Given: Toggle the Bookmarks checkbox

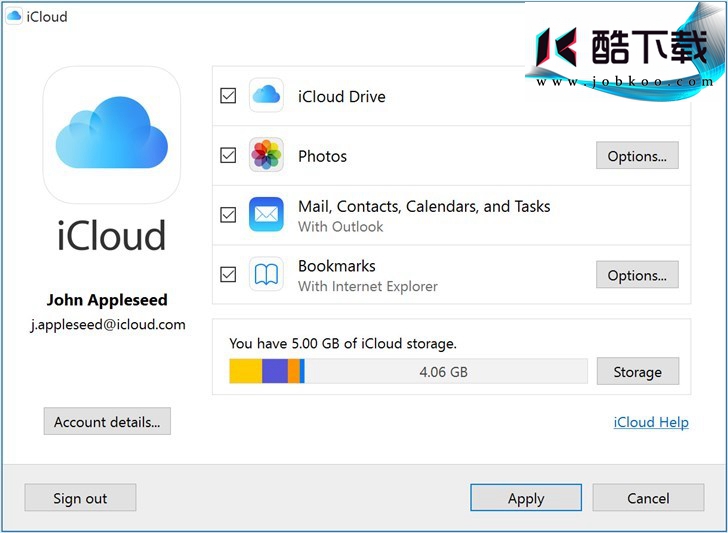Looking at the screenshot, I should [x=228, y=274].
